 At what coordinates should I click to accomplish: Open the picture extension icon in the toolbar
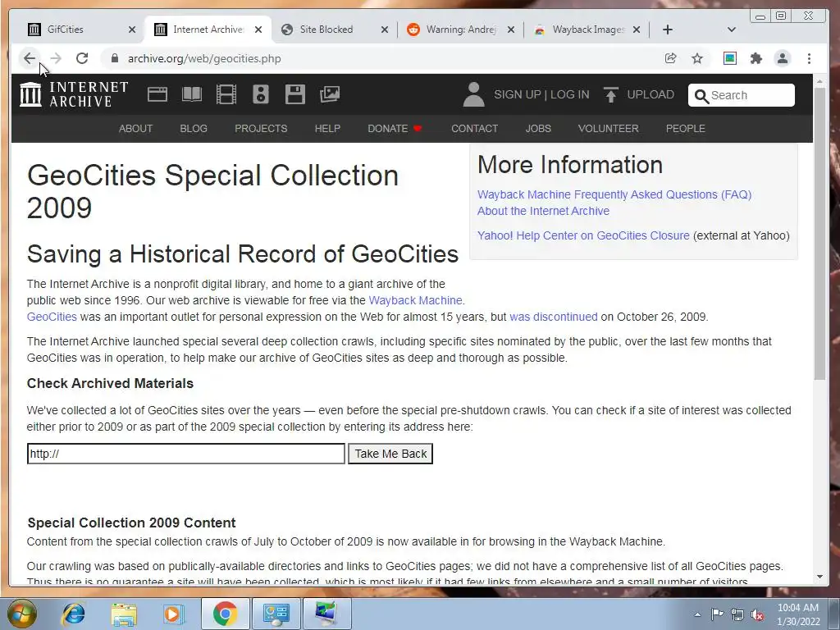coord(729,58)
